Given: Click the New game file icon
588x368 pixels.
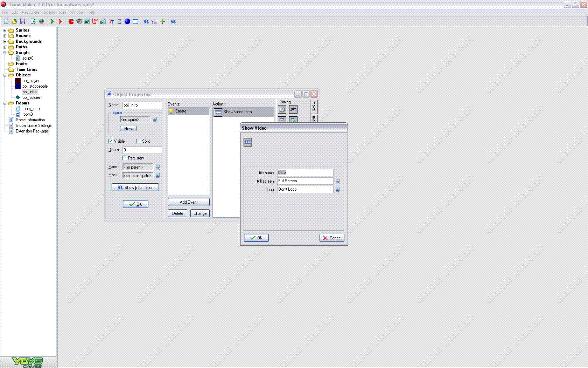Looking at the screenshot, I should click(6, 21).
